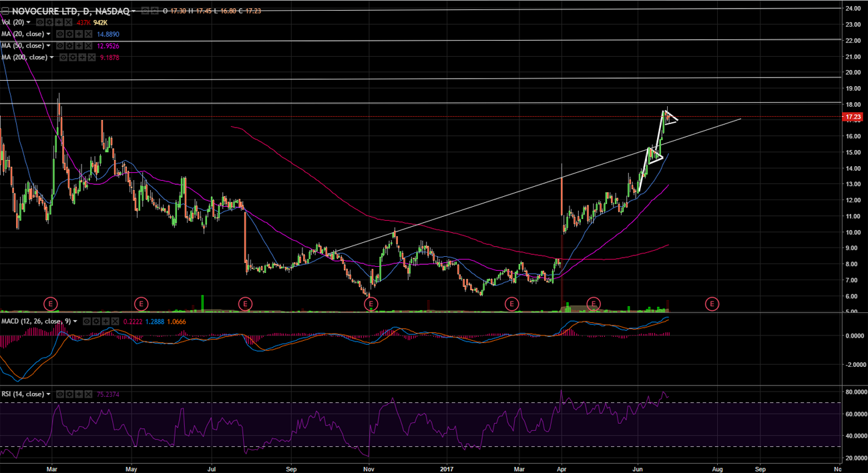868x473 pixels.
Task: Click earnings E marker near November
Action: (371, 304)
